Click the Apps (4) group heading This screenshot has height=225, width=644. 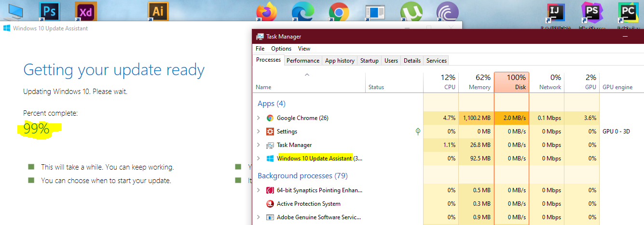272,104
